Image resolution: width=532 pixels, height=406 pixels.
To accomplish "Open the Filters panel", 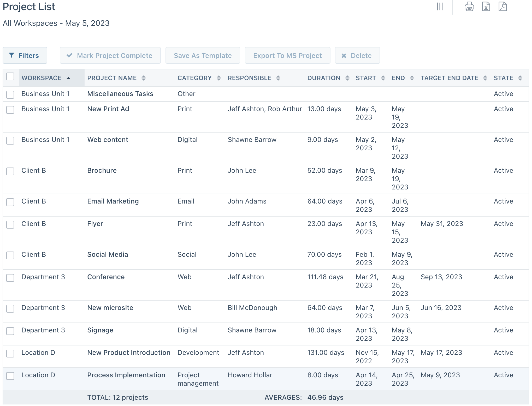I will pos(25,55).
